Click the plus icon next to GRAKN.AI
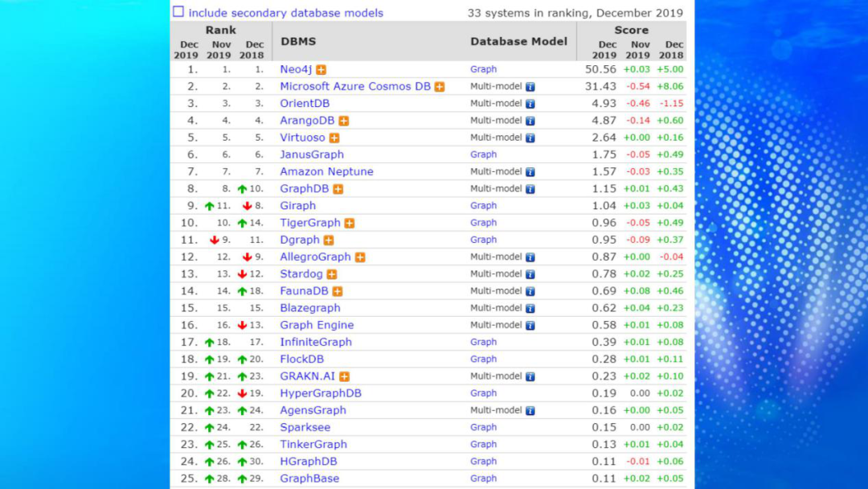Screen dimensions: 868x489 345,376
